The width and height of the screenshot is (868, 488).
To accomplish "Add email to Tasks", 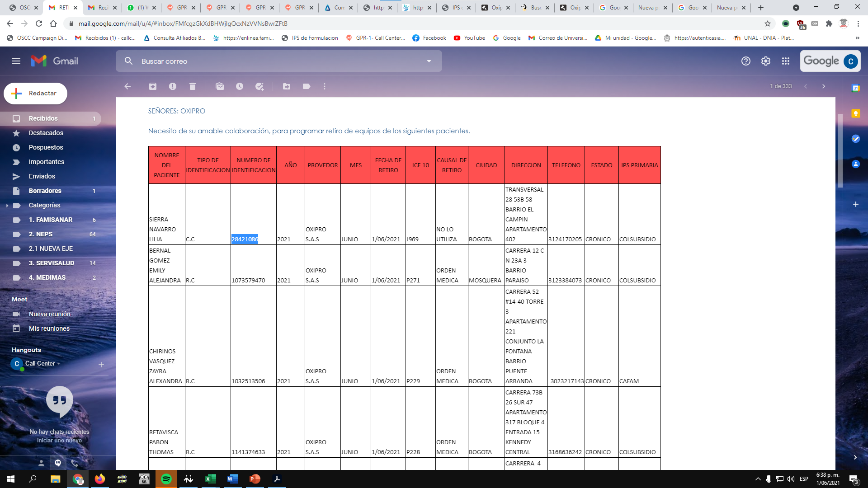I will (259, 86).
